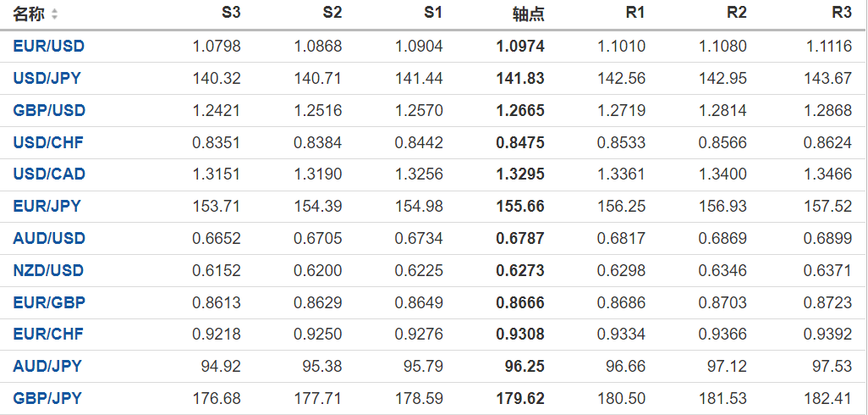Click the R3 column header

coord(842,14)
